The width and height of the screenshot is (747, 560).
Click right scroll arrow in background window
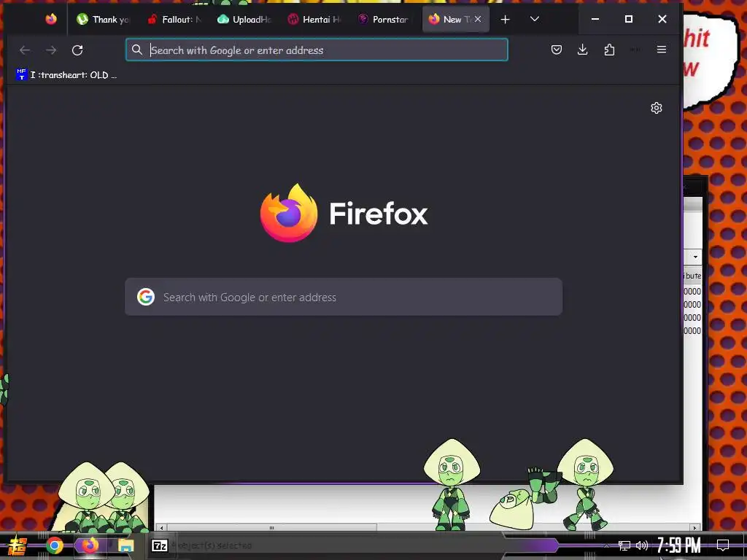[695, 528]
